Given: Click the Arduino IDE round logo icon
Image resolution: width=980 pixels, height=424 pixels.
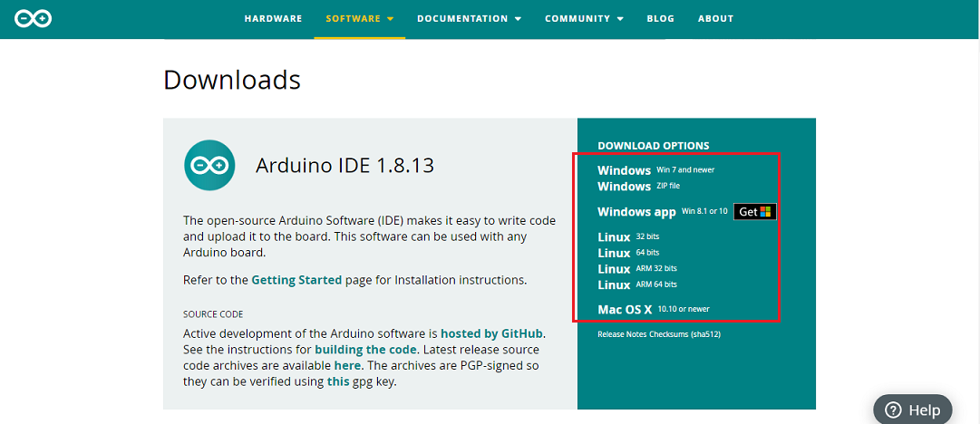Looking at the screenshot, I should pos(209,165).
